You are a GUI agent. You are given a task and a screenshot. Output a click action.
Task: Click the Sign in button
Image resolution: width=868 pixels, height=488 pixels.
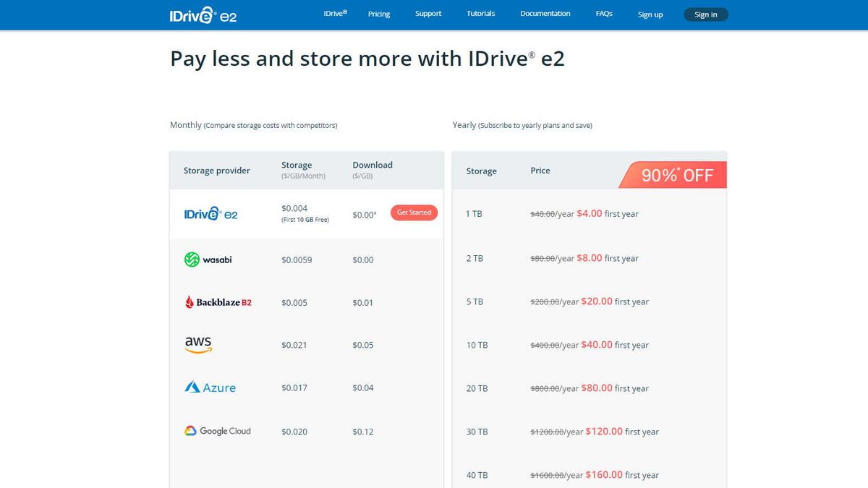pos(706,14)
